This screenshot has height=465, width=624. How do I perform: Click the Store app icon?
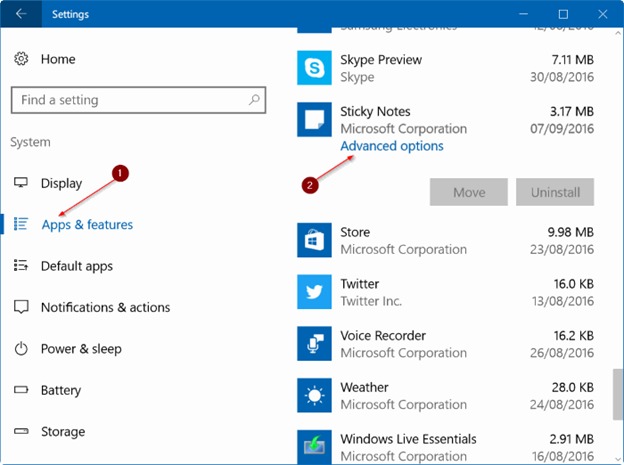coord(314,240)
